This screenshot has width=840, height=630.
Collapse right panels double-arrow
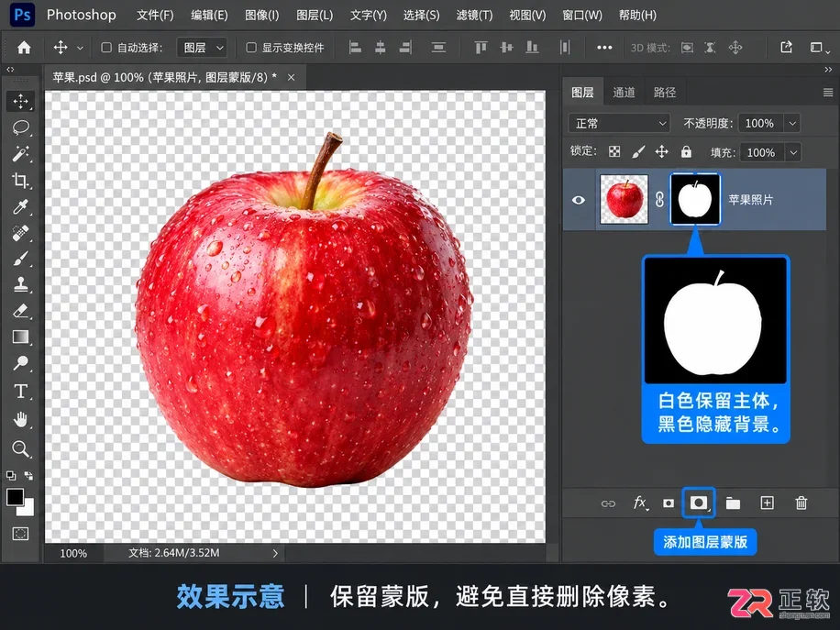[x=828, y=70]
